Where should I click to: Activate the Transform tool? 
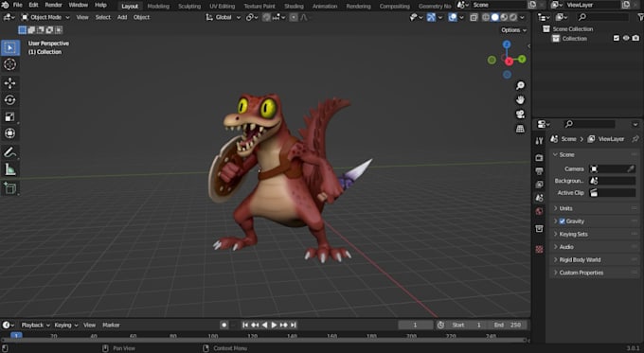tap(9, 133)
